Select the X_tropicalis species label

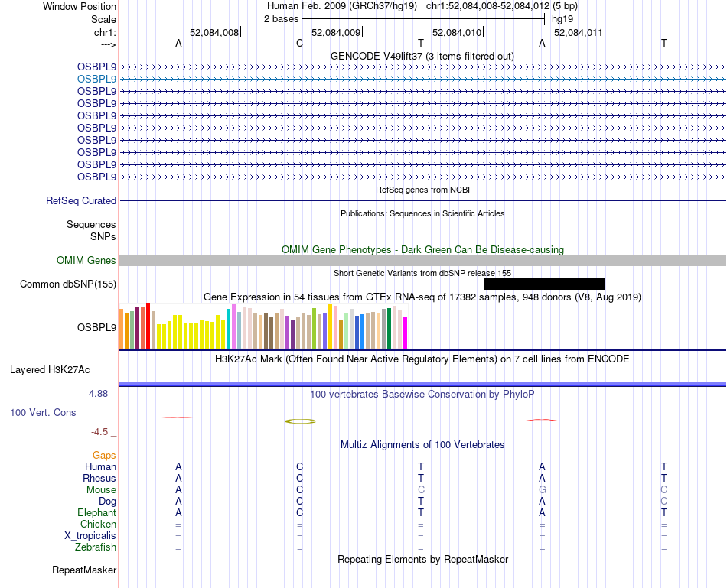pos(90,536)
